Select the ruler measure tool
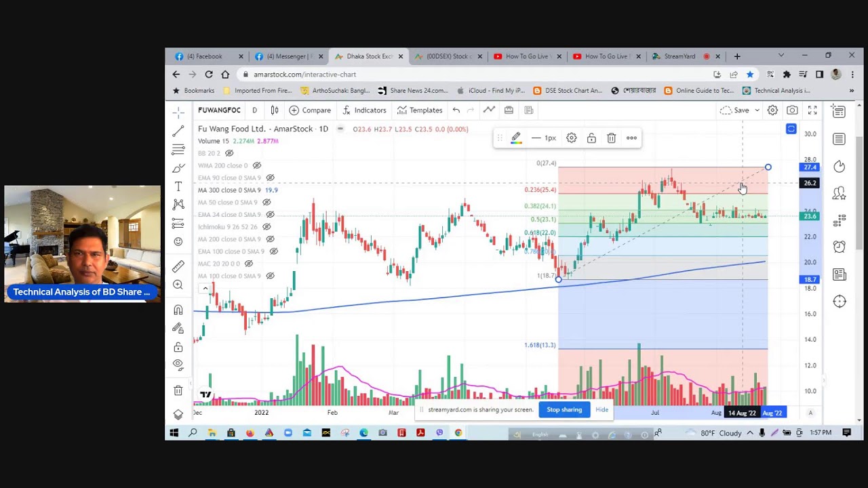Screen dimensions: 868x488 point(178,266)
